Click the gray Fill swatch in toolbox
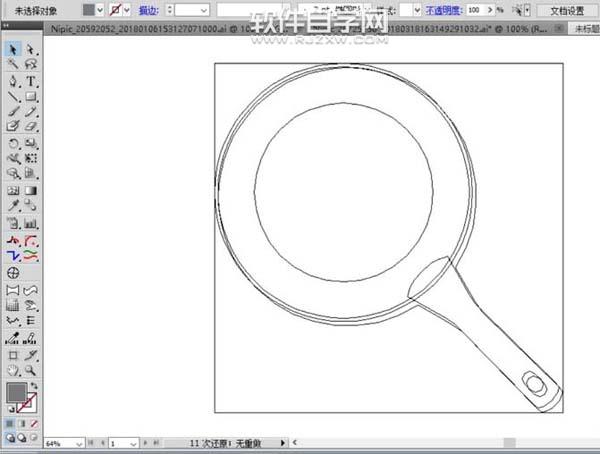Image resolution: width=600 pixels, height=454 pixels. coord(16,392)
